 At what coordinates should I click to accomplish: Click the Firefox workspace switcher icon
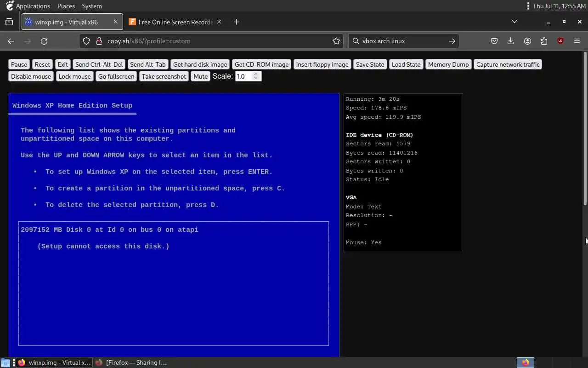click(526, 362)
